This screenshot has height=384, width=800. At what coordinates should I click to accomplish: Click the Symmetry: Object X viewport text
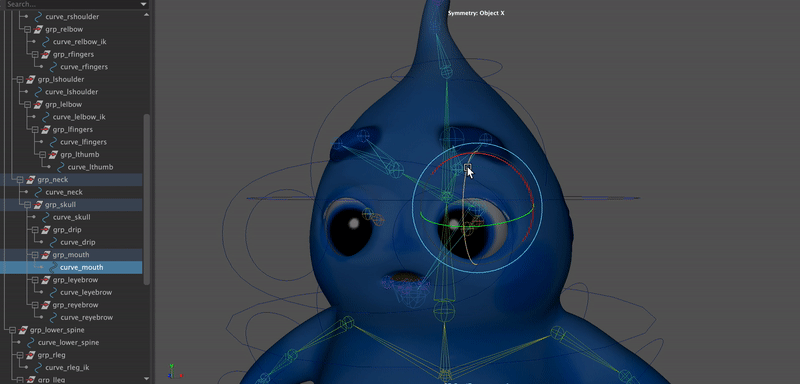pyautogui.click(x=476, y=13)
